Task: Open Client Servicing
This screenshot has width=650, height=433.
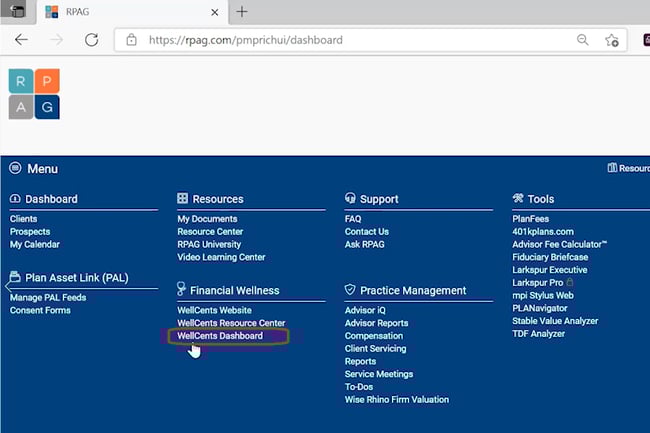Action: pyautogui.click(x=376, y=349)
